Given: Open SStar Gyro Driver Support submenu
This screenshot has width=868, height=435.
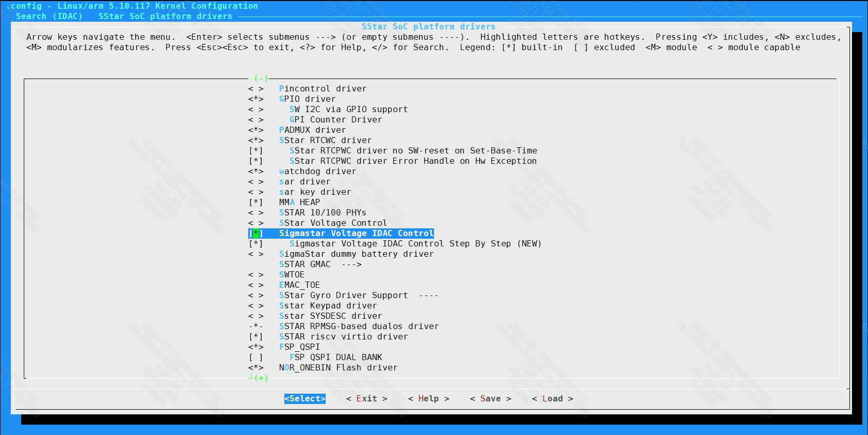Looking at the screenshot, I should [x=359, y=296].
